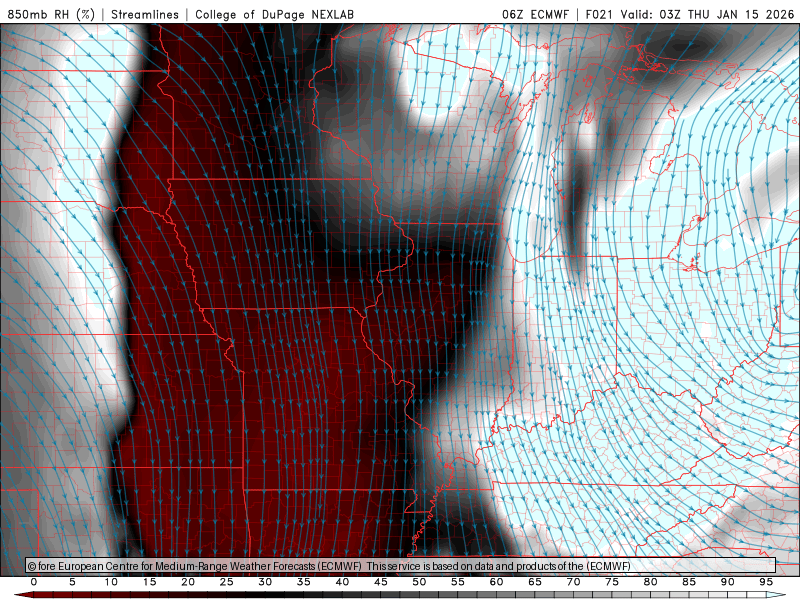Image resolution: width=800 pixels, height=600 pixels.
Task: Click the "50" legend value
Action: coord(419,582)
